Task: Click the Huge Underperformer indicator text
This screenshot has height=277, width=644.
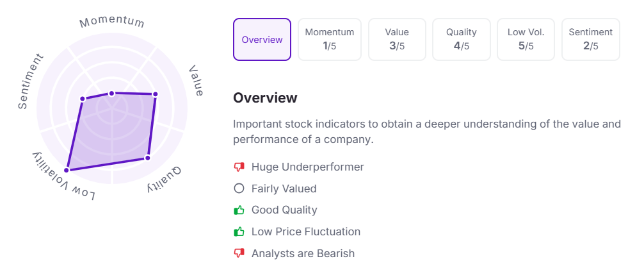Action: [x=307, y=167]
